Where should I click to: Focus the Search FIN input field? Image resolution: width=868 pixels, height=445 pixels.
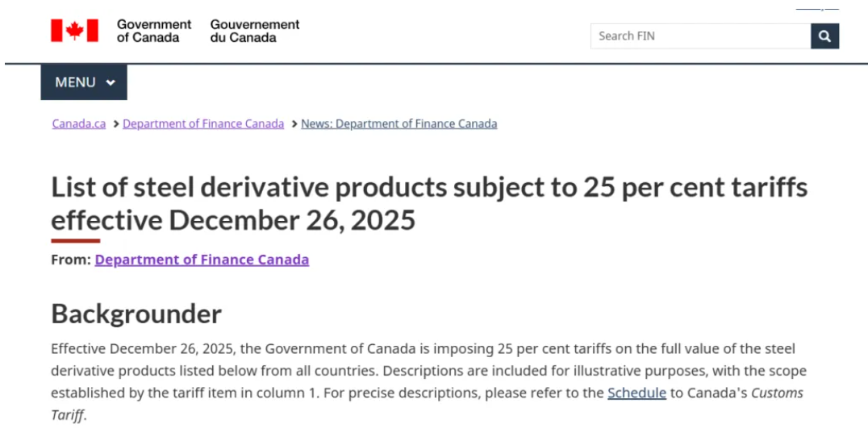(x=700, y=36)
